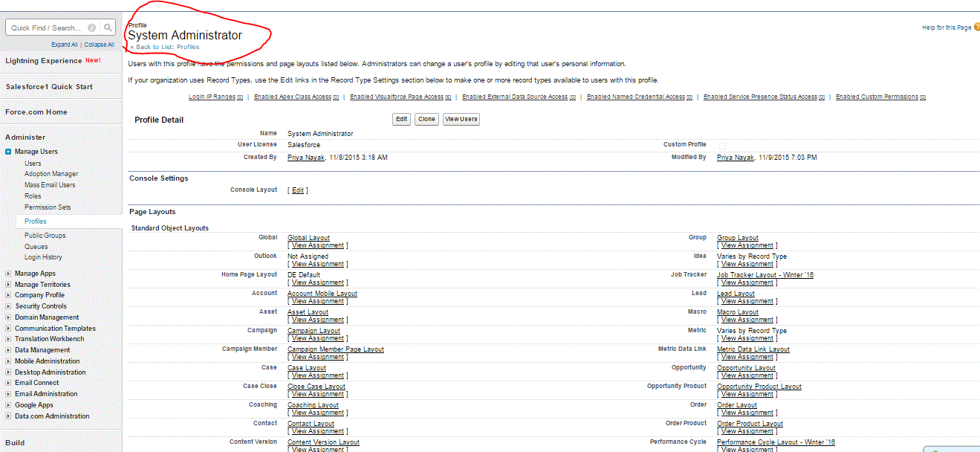Click View Assignment for Outlook row

click(x=318, y=264)
